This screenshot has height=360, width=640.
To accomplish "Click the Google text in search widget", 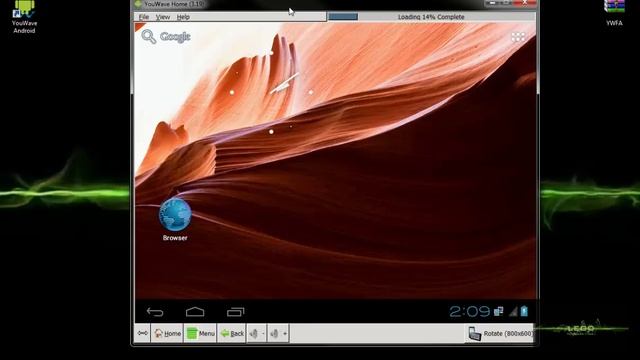I will click(175, 37).
